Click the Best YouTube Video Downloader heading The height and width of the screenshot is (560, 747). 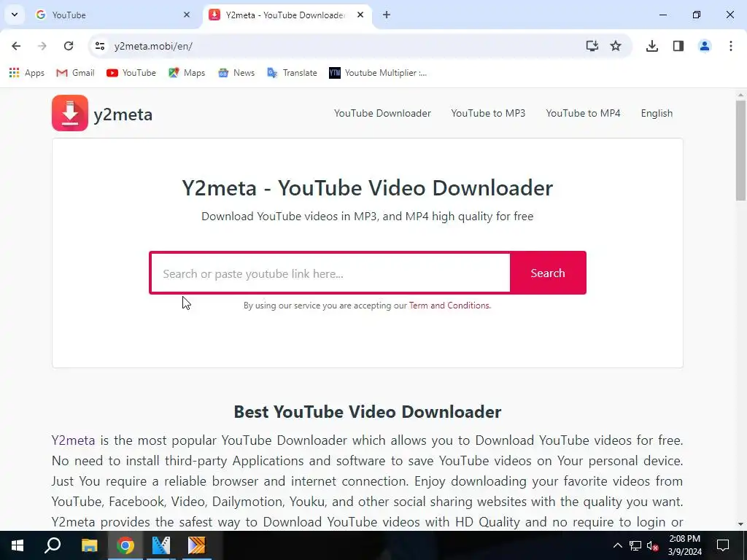click(x=368, y=412)
